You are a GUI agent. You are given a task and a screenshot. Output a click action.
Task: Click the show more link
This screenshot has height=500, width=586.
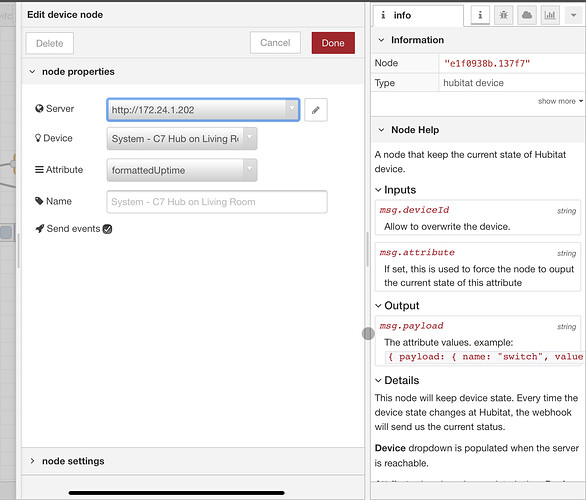(x=560, y=101)
